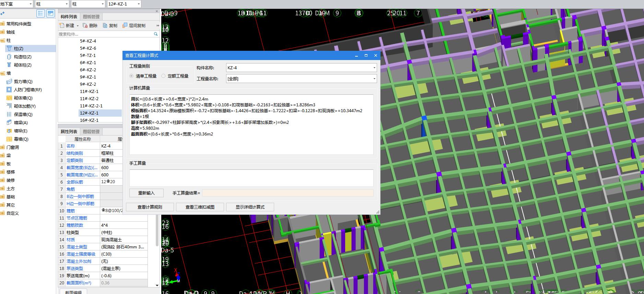Switch navigation to list view icon
644x294 pixels.
[40, 13]
